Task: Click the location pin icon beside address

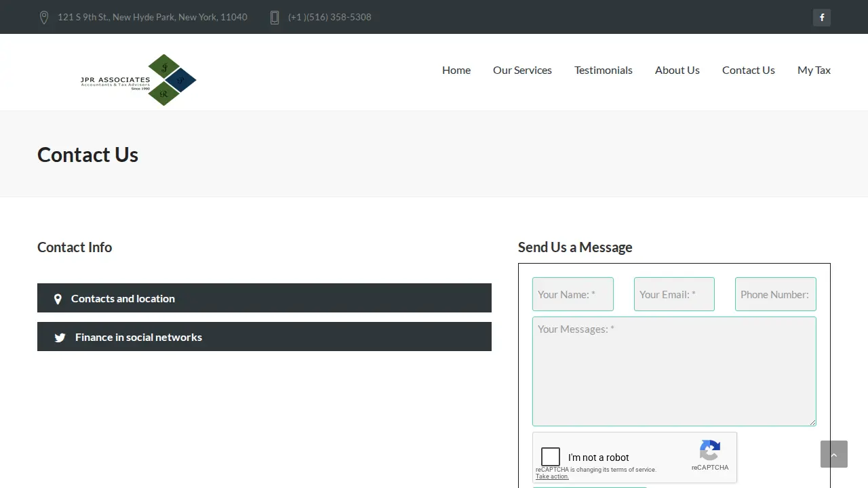Action: click(44, 18)
